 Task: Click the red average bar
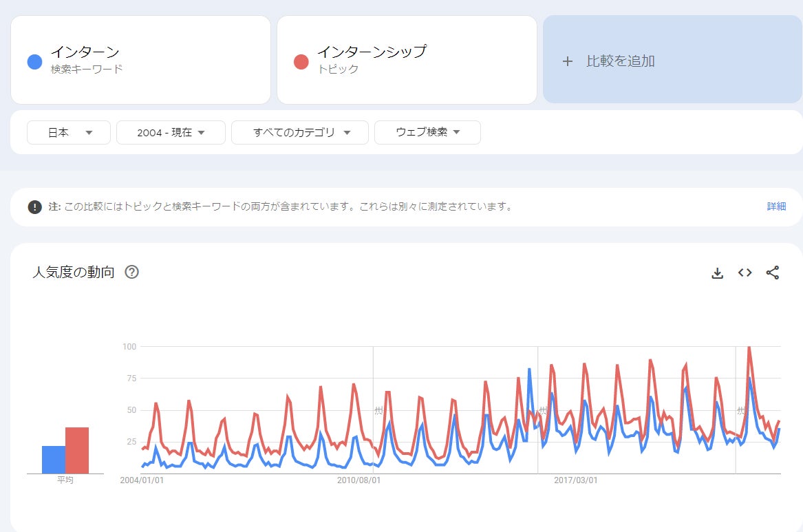(x=77, y=451)
